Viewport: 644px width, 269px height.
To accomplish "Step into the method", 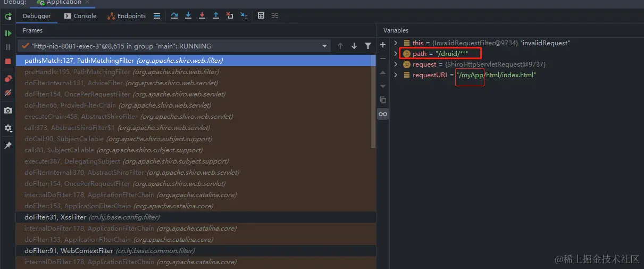I will [x=188, y=16].
